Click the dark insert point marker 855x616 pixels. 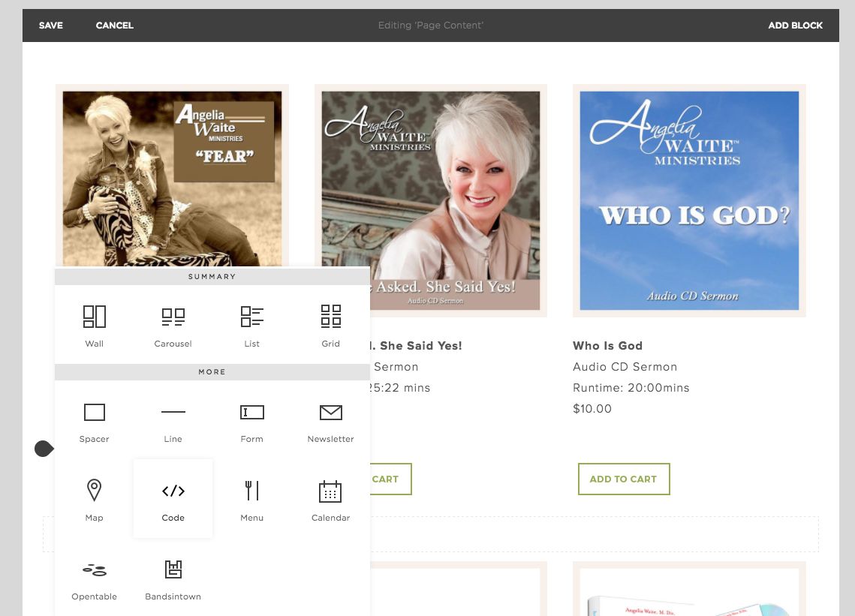(x=44, y=449)
